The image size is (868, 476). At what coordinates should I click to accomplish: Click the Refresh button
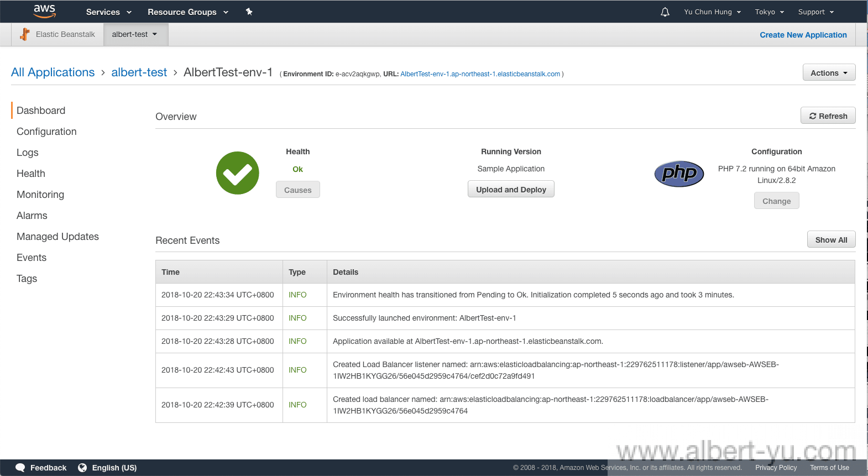(x=828, y=116)
